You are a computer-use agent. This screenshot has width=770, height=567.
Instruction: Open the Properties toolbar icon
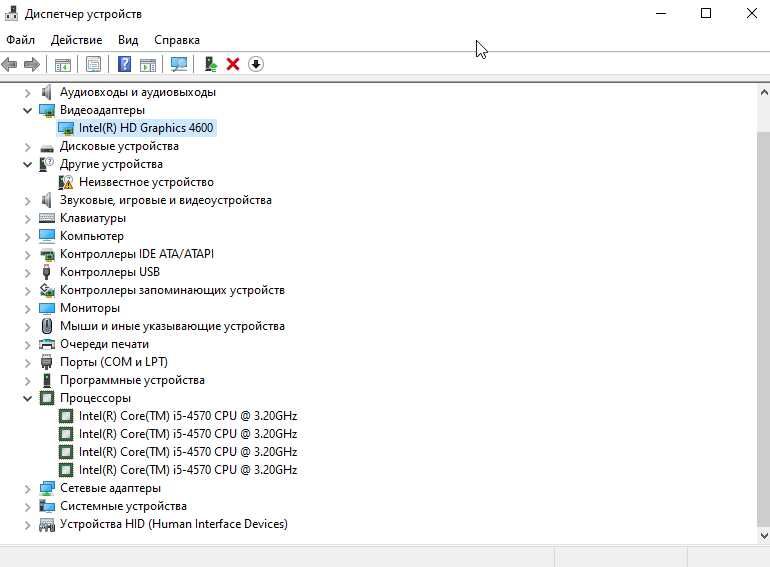click(93, 64)
